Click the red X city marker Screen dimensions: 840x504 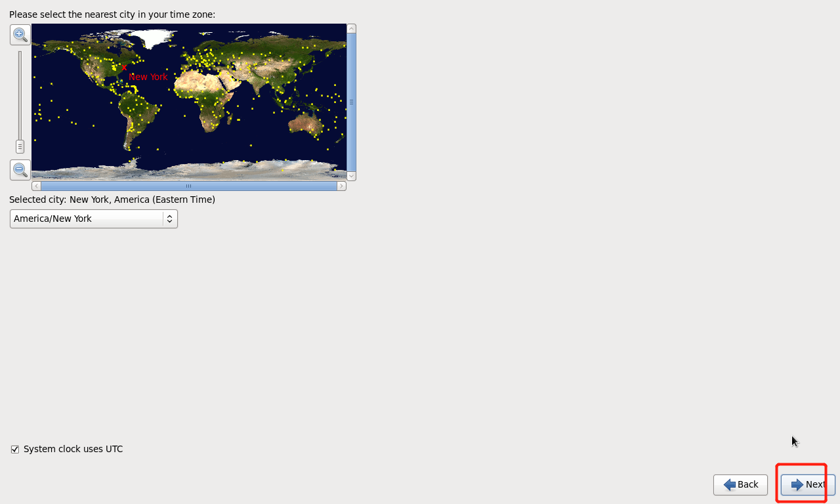124,68
